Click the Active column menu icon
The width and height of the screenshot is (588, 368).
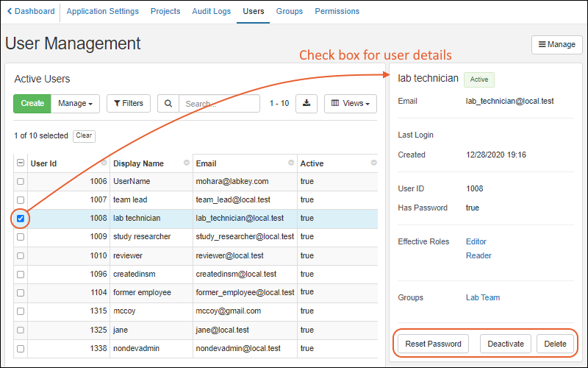(x=373, y=163)
